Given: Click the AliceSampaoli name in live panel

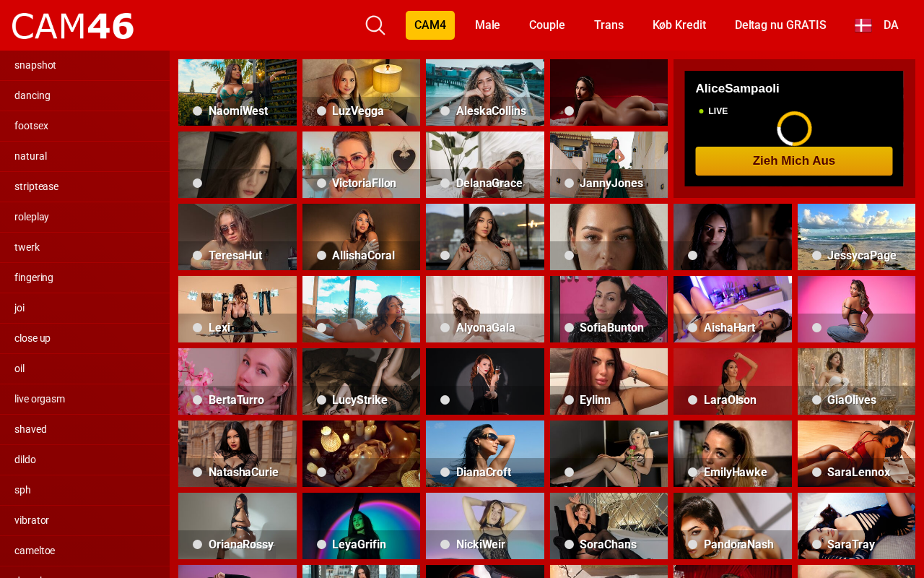Looking at the screenshot, I should click(x=737, y=89).
